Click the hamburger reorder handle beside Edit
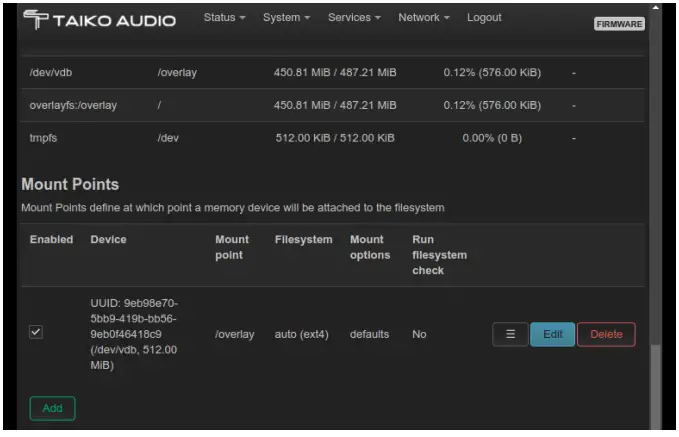Viewport: 679px width, 437px height. tap(510, 334)
